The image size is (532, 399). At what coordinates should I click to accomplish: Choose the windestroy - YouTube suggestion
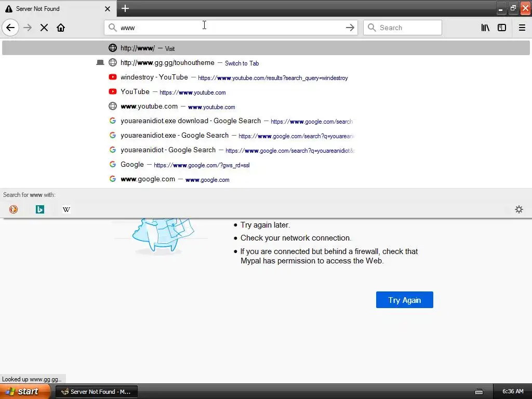point(266,77)
